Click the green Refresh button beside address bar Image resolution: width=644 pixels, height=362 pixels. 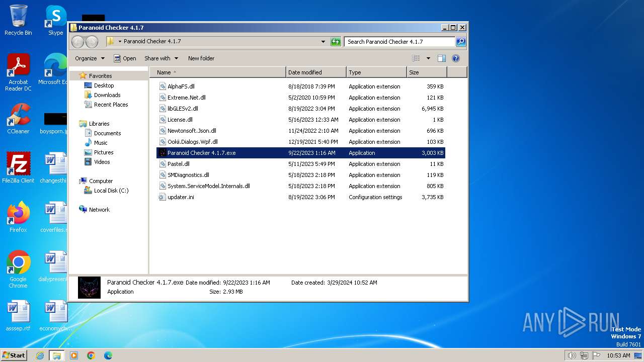tap(336, 42)
